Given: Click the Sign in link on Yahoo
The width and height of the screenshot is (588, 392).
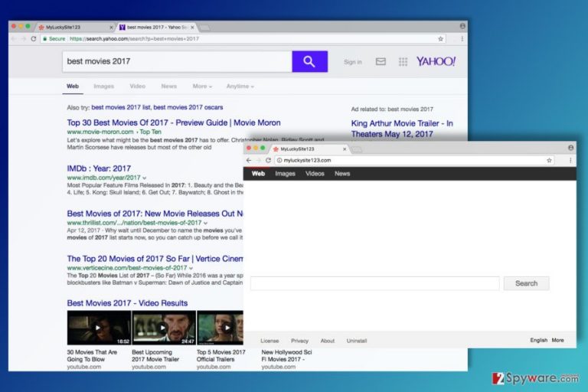Looking at the screenshot, I should (353, 62).
